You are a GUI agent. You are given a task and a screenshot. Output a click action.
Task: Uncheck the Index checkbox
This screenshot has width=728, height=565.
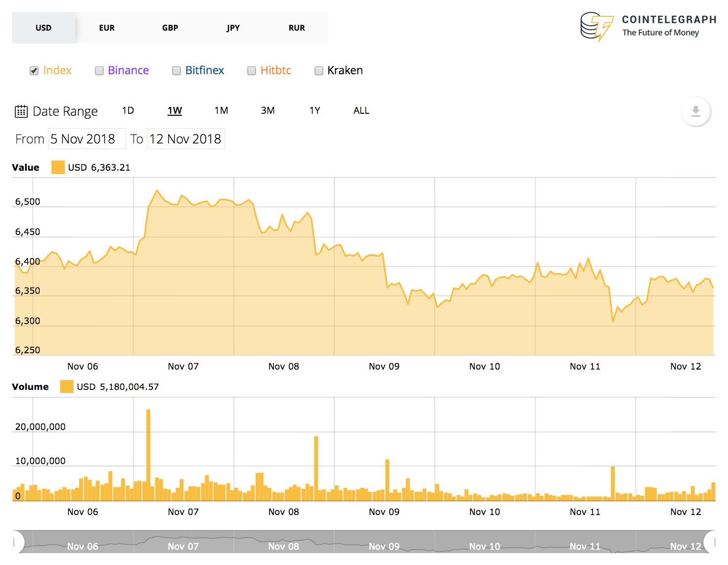coord(34,71)
